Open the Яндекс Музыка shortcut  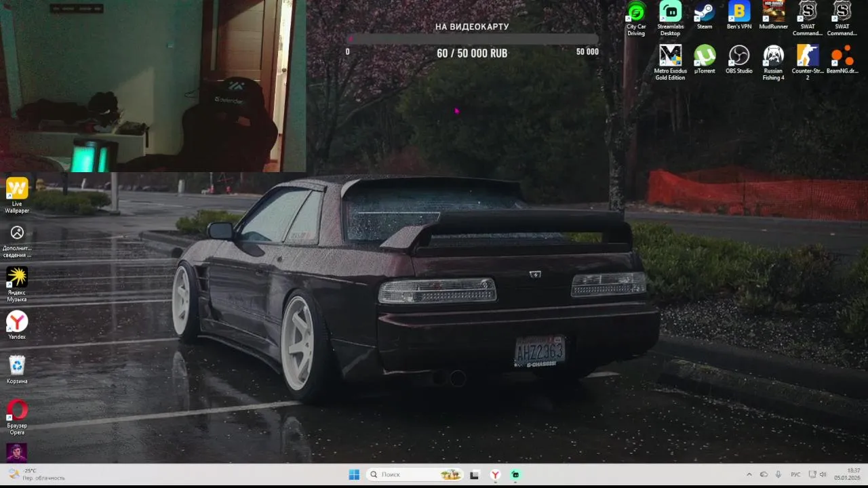(x=17, y=285)
